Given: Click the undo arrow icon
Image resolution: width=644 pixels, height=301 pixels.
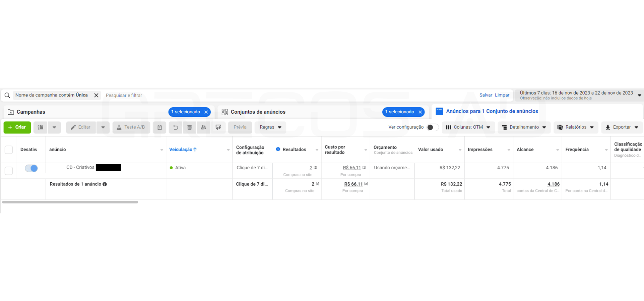Looking at the screenshot, I should point(176,127).
